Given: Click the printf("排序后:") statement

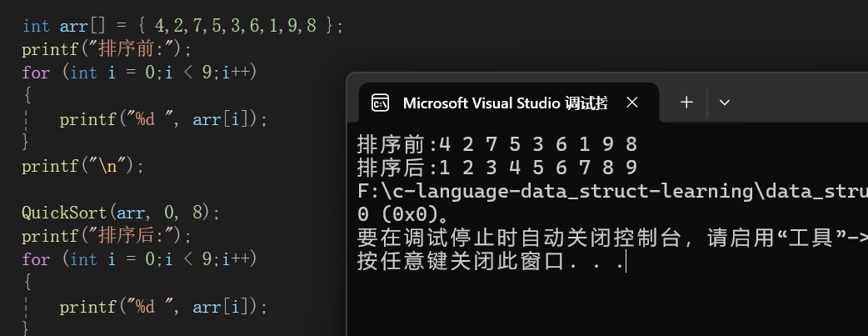Looking at the screenshot, I should click(x=107, y=236).
